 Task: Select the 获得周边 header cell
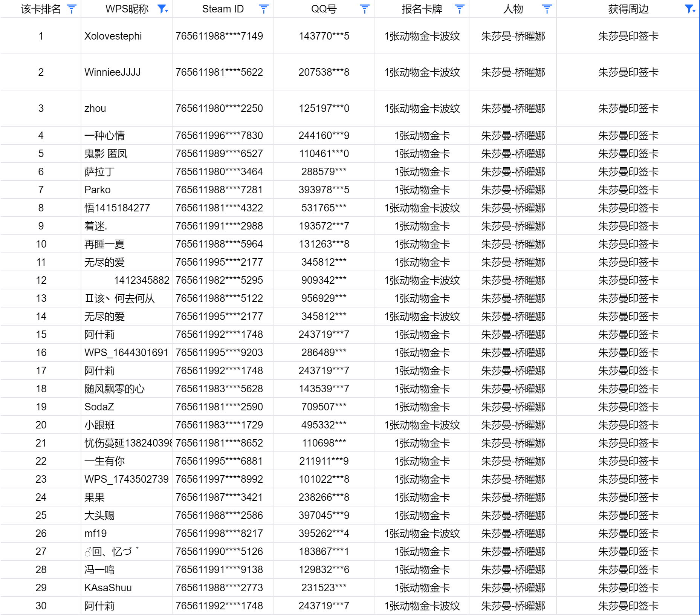(x=628, y=9)
